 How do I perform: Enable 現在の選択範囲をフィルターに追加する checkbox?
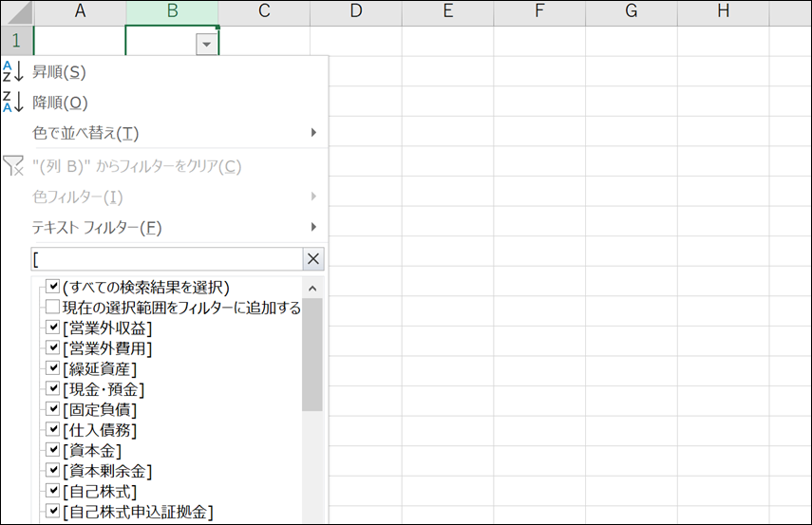point(53,308)
